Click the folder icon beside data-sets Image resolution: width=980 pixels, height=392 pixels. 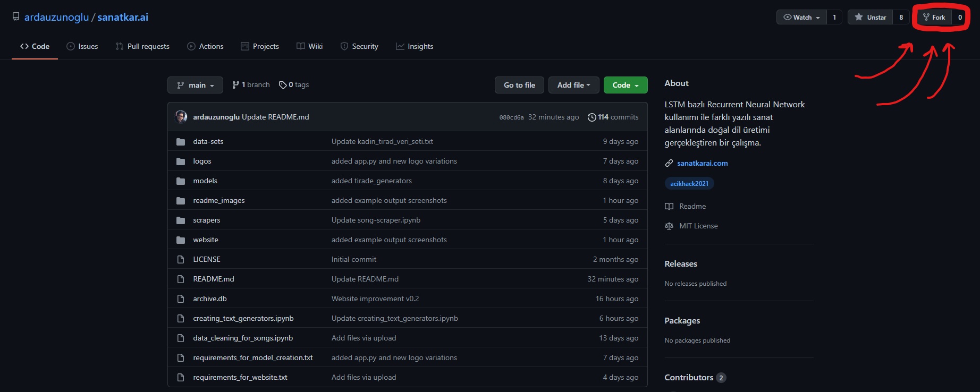pyautogui.click(x=181, y=142)
